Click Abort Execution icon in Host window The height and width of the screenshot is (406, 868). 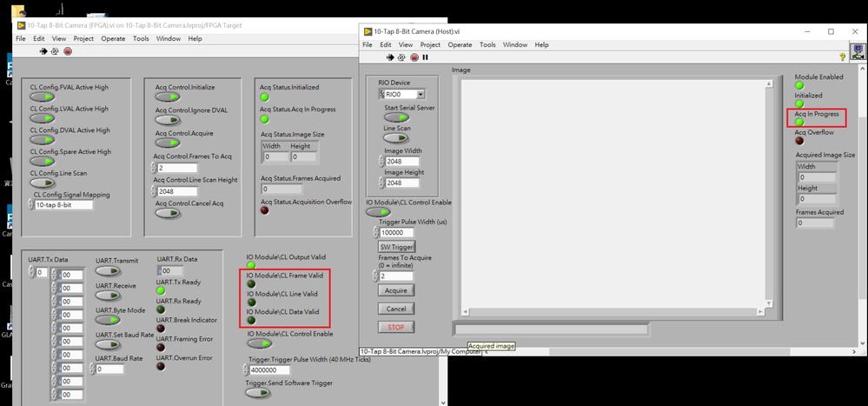click(414, 57)
